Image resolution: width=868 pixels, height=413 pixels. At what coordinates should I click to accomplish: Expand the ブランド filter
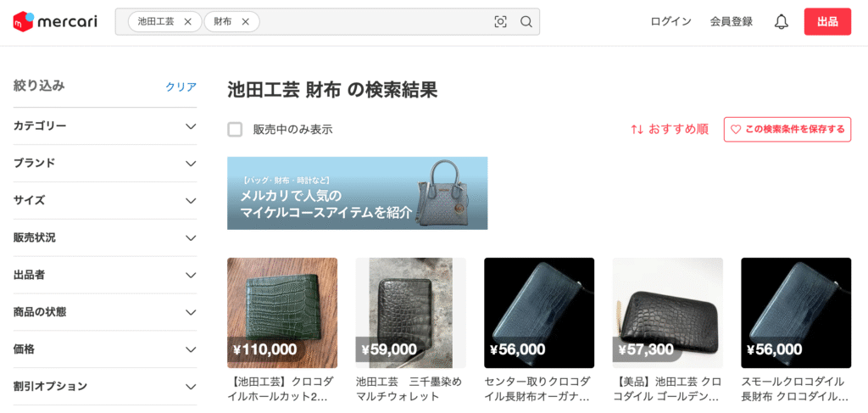pos(104,164)
